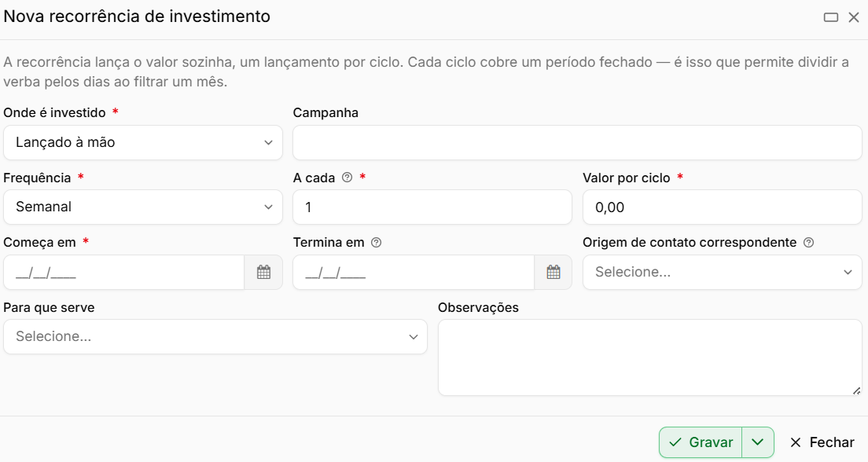
Task: Expand the 'Para que serve' dropdown
Action: [215, 336]
